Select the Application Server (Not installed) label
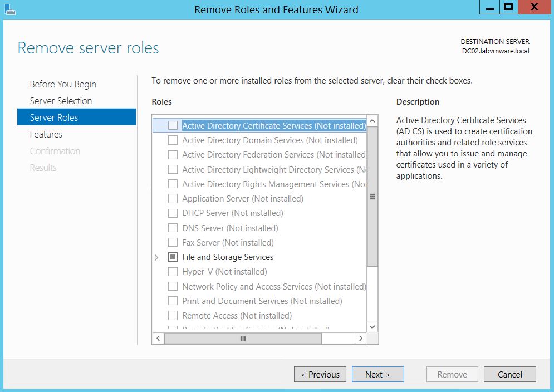The height and width of the screenshot is (392, 554). coord(243,199)
